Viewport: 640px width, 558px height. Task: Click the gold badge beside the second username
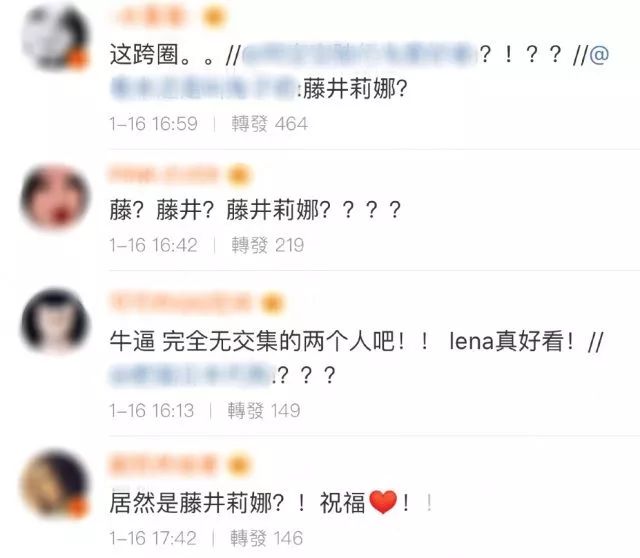click(x=240, y=176)
